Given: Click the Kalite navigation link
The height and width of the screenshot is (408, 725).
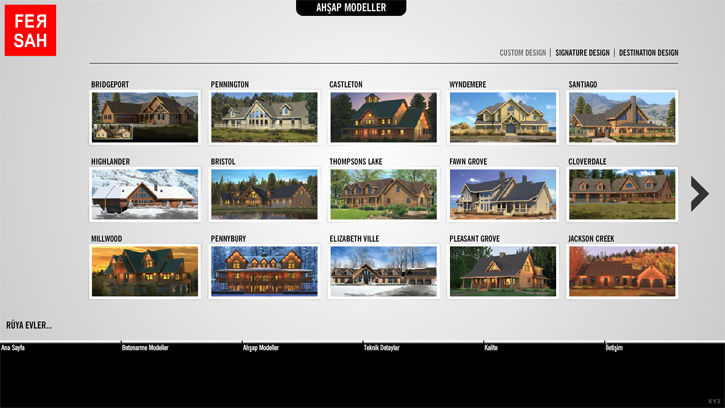Looking at the screenshot, I should point(491,348).
